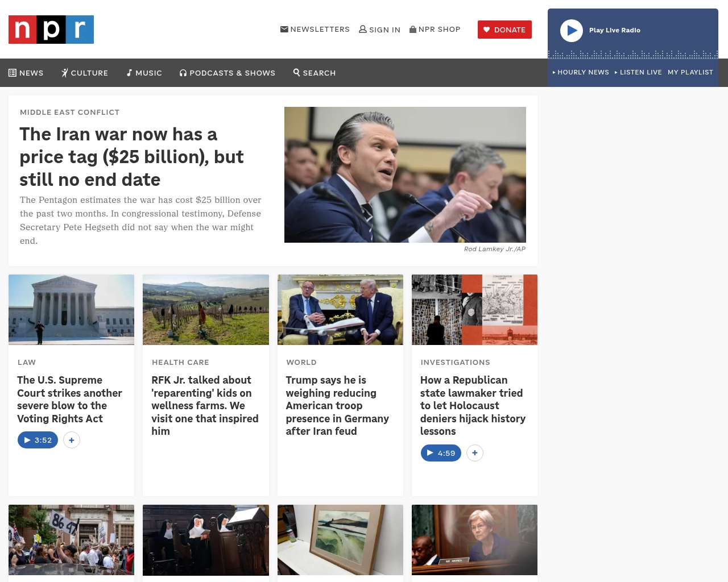Open the protest crowd photo thumbnail

pyautogui.click(x=72, y=540)
